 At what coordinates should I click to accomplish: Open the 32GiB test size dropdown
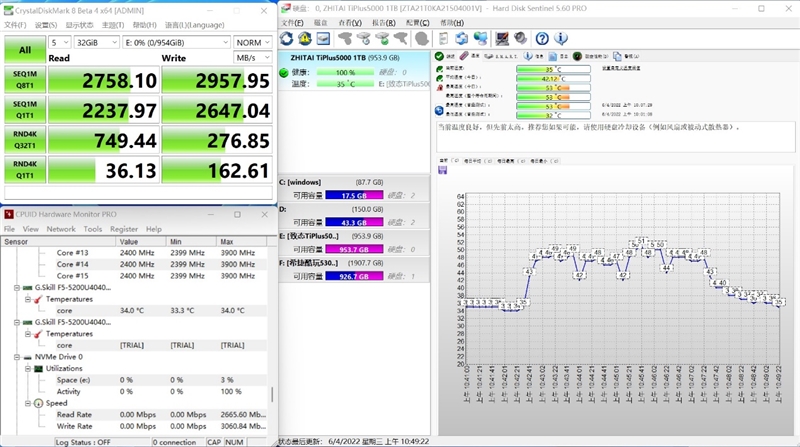click(x=96, y=43)
